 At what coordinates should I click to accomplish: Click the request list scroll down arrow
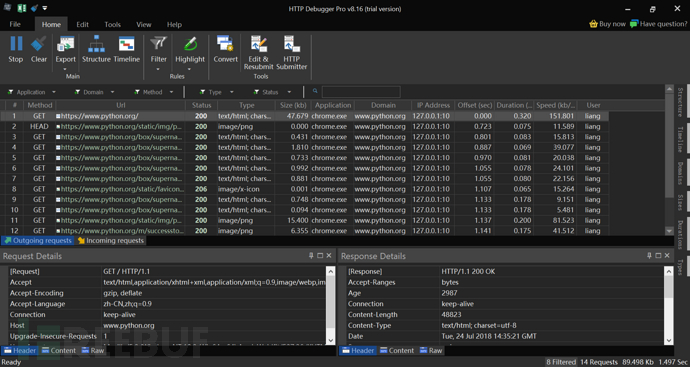coord(669,231)
